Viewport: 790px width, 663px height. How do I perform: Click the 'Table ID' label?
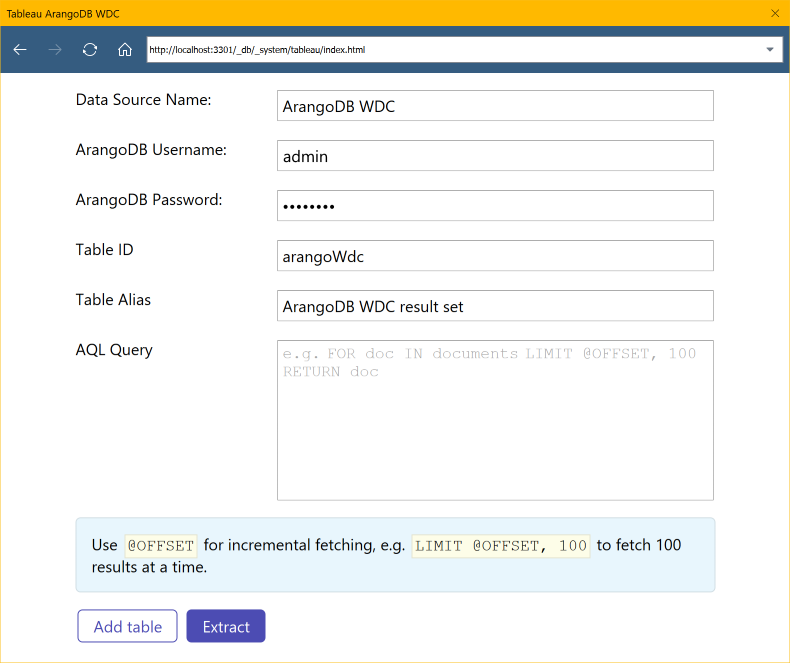point(104,249)
